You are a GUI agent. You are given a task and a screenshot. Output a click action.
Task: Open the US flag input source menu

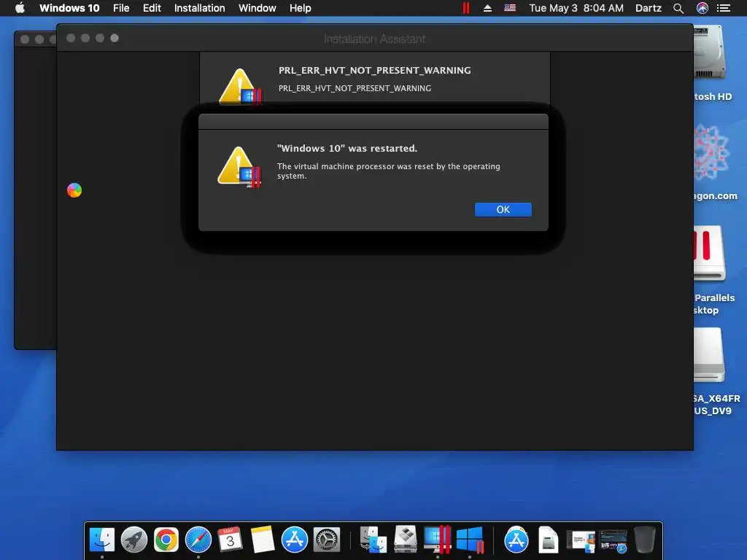tap(510, 8)
